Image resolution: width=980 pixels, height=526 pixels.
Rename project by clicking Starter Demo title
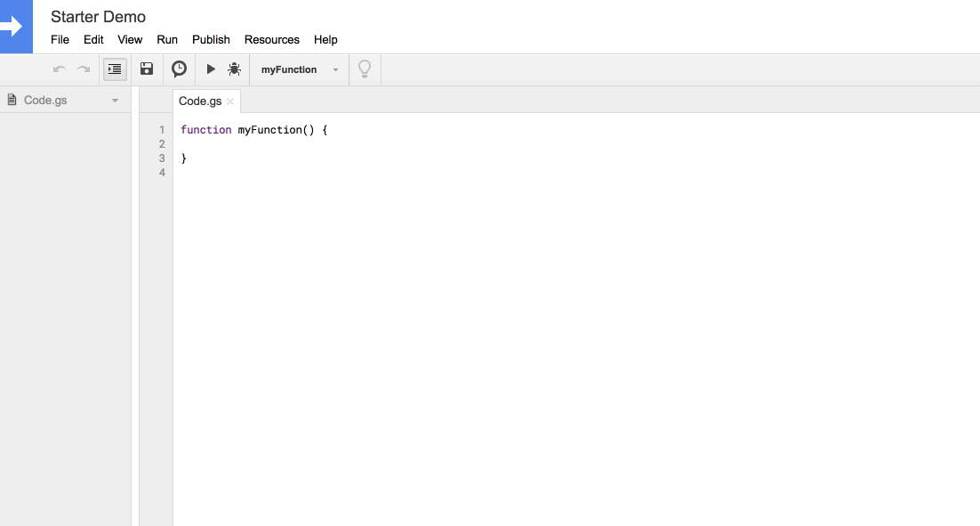click(x=98, y=17)
